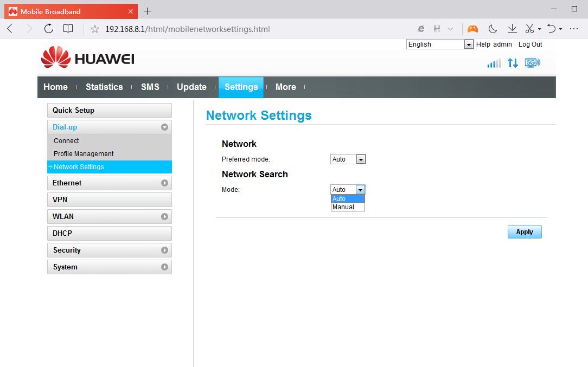The image size is (588, 367).
Task: Open the browser's game controller icon
Action: (473, 29)
